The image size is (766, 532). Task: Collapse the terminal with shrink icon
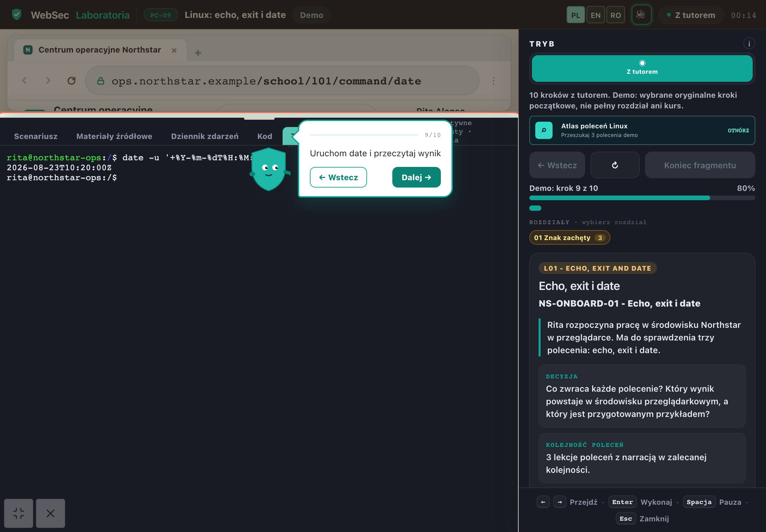pyautogui.click(x=19, y=513)
